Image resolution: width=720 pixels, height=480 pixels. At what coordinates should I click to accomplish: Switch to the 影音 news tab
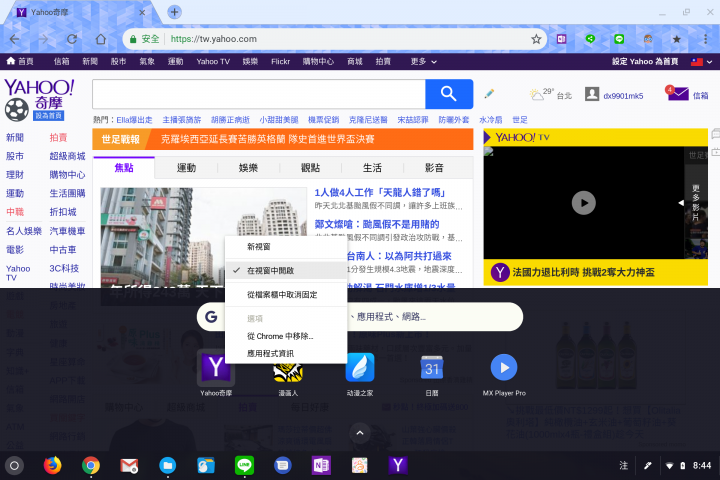(434, 168)
